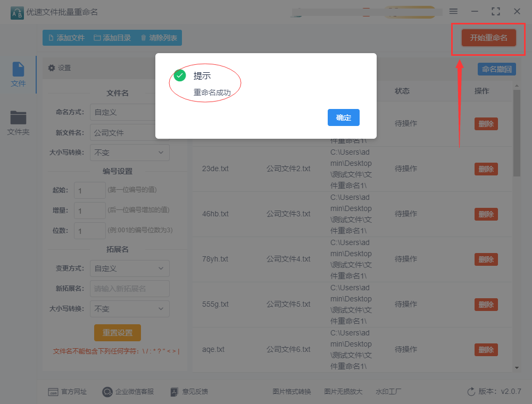
Task: Click the 46hb.txt file name
Action: [x=215, y=214]
